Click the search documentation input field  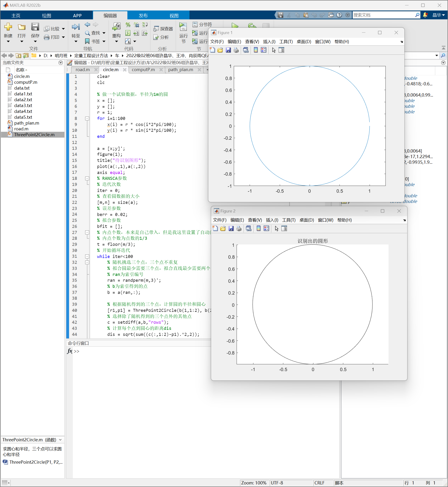point(384,15)
